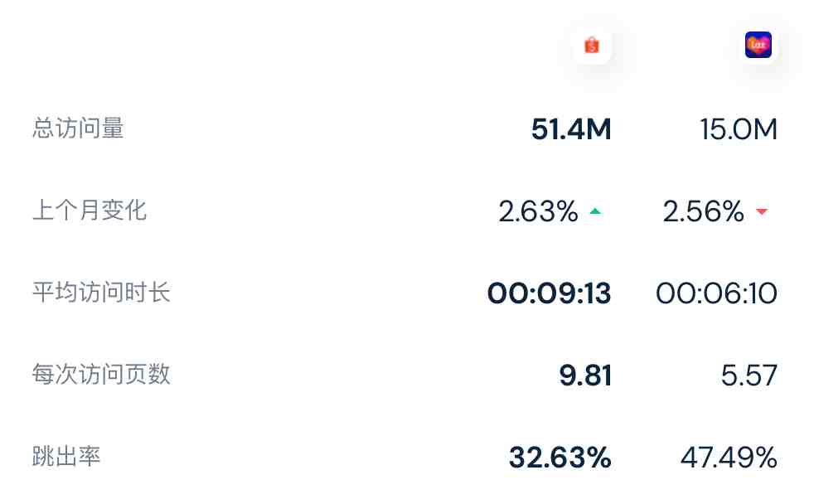The image size is (814, 504).
Task: Click the 5.57 pages per visit value
Action: point(749,376)
